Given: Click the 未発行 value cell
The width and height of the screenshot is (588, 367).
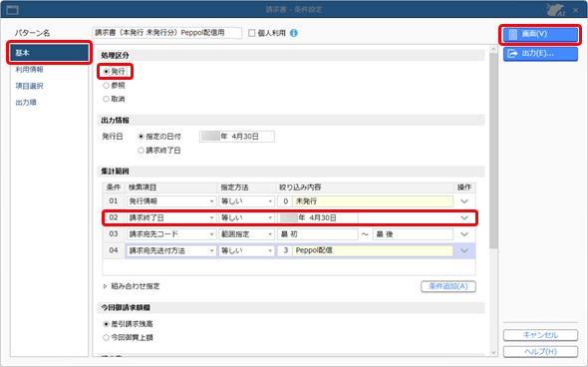Looking at the screenshot, I should (373, 201).
